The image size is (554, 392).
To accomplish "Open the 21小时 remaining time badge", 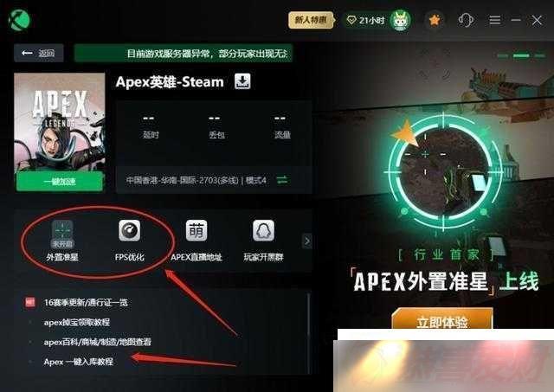I will point(366,20).
